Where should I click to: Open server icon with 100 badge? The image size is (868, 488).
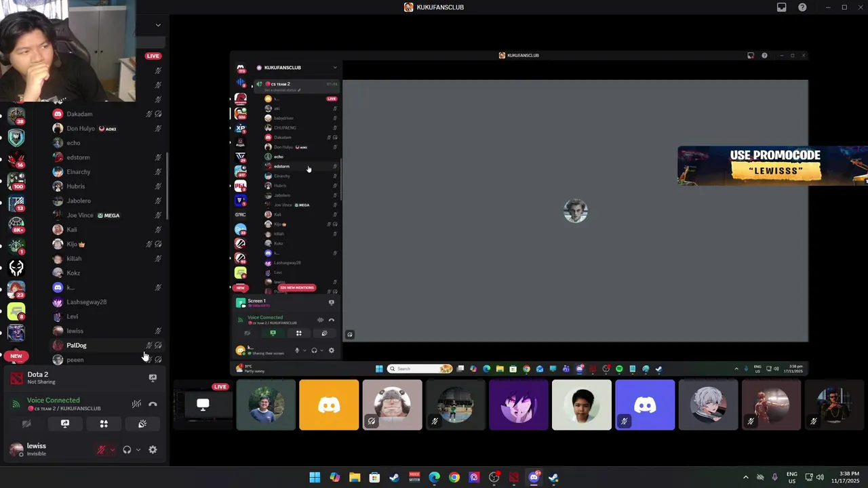[x=16, y=180]
